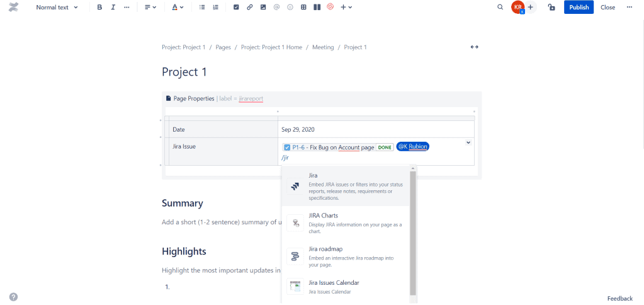644x305 pixels.
Task: Insert a table from the toolbar
Action: pos(303,8)
